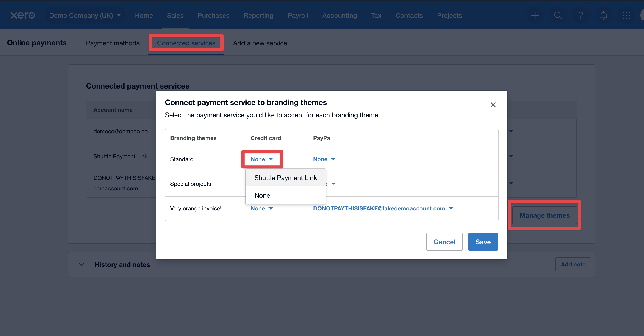Choose Shuttle Payment Link option
644x336 pixels.
[x=285, y=178]
